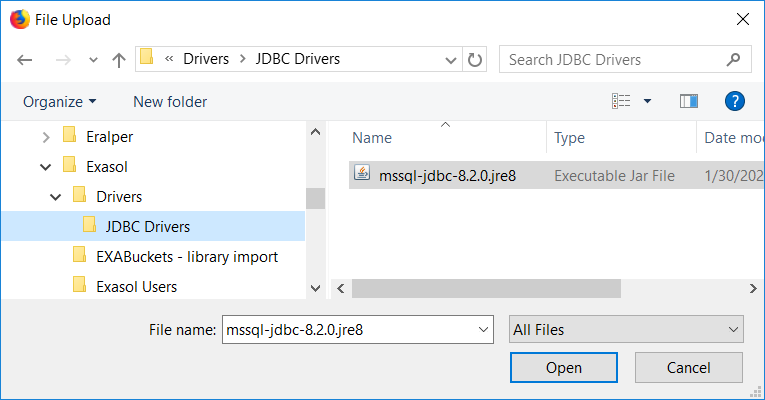
Task: Create a New folder
Action: [170, 102]
